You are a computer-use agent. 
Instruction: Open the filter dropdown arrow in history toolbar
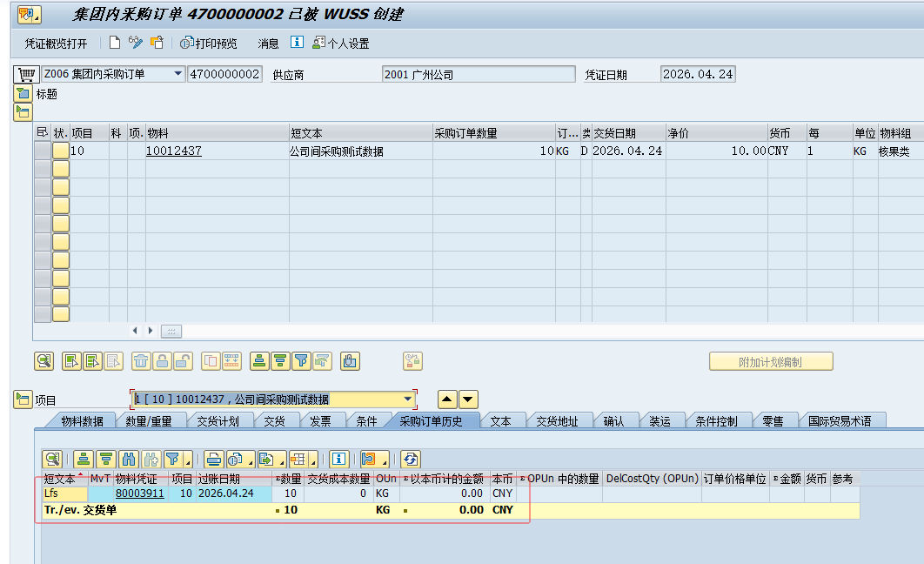click(x=187, y=460)
